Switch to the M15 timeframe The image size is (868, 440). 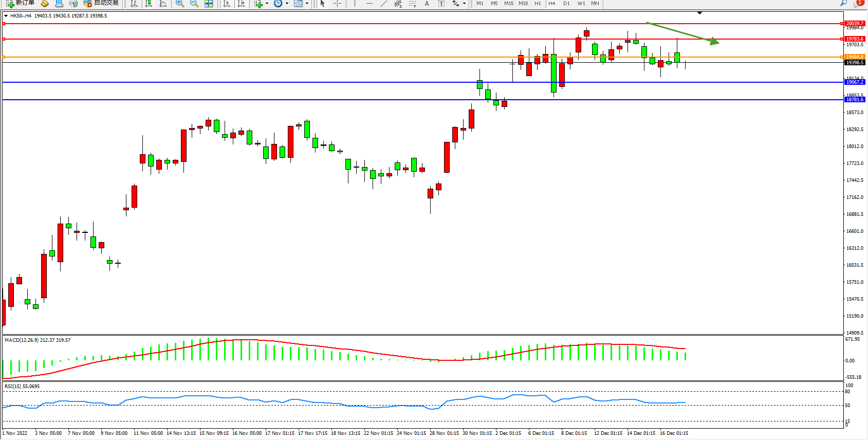pyautogui.click(x=508, y=4)
